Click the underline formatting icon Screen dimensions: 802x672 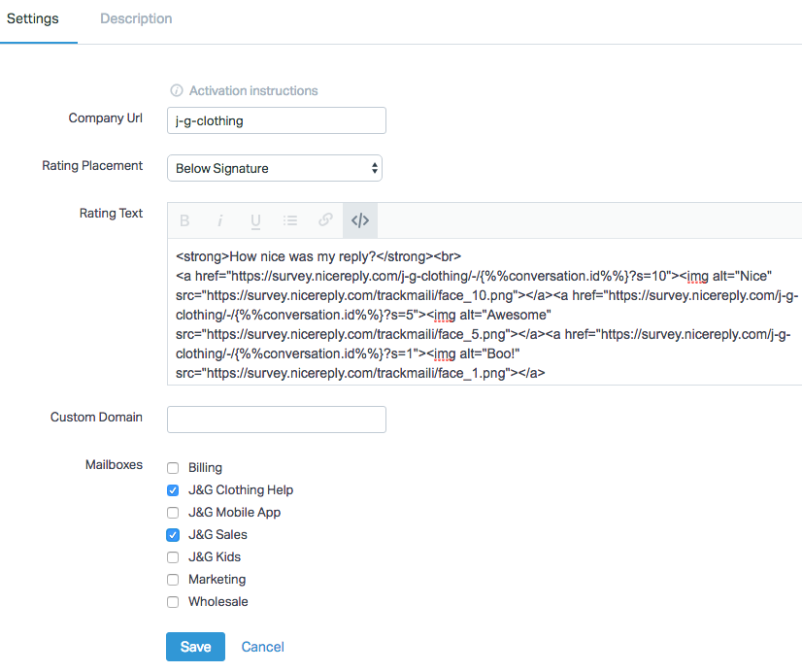pos(255,220)
